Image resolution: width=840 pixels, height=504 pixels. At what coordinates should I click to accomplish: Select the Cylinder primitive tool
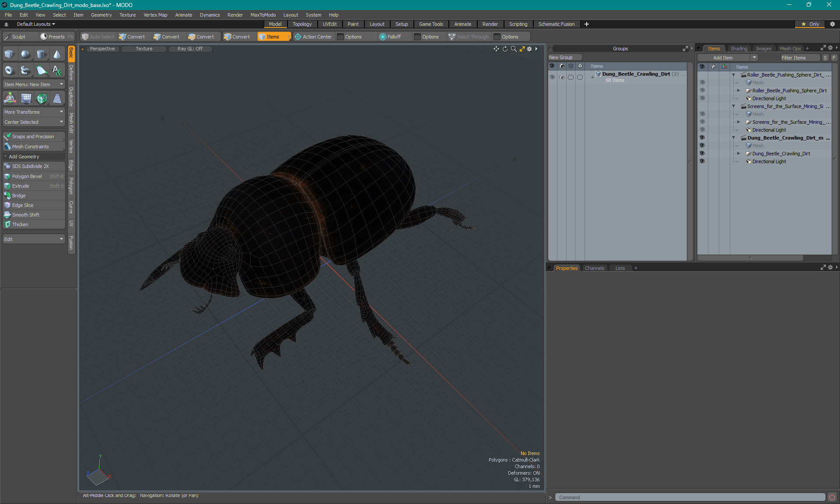[41, 54]
